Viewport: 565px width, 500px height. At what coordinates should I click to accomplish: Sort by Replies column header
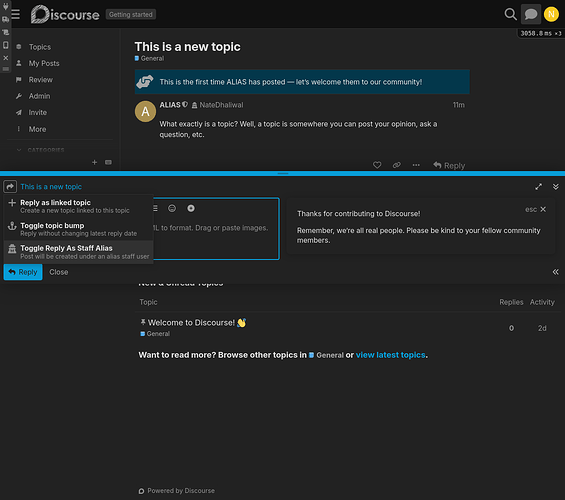pos(511,302)
